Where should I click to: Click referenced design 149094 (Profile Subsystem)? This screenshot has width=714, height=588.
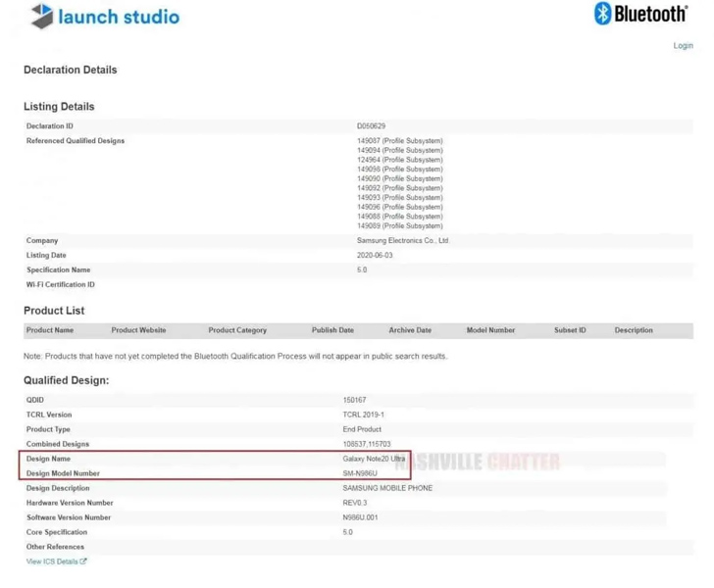click(x=399, y=151)
